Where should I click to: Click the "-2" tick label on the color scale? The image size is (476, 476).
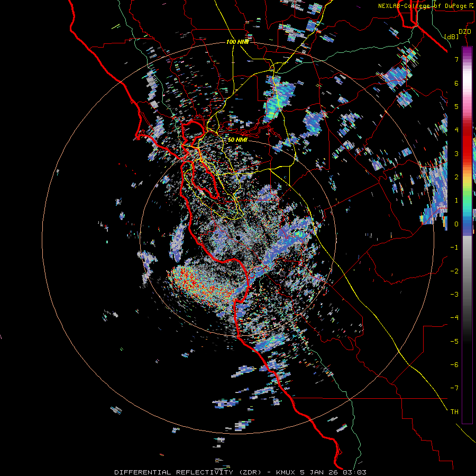[x=454, y=271]
